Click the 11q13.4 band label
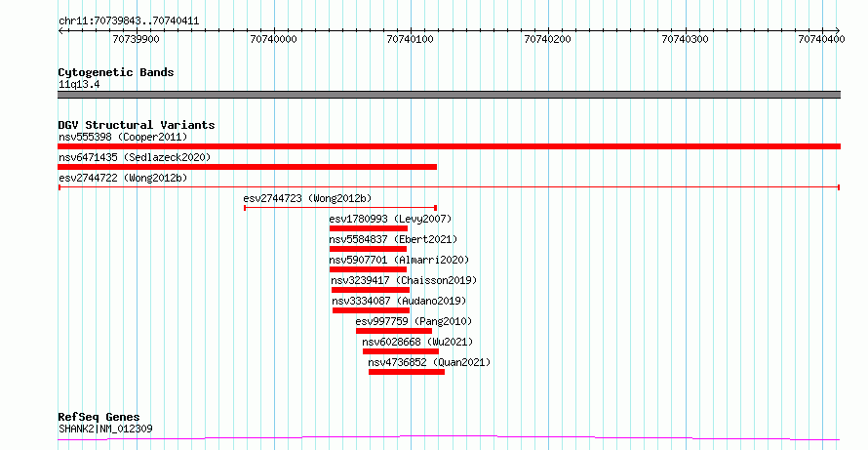 [79, 85]
